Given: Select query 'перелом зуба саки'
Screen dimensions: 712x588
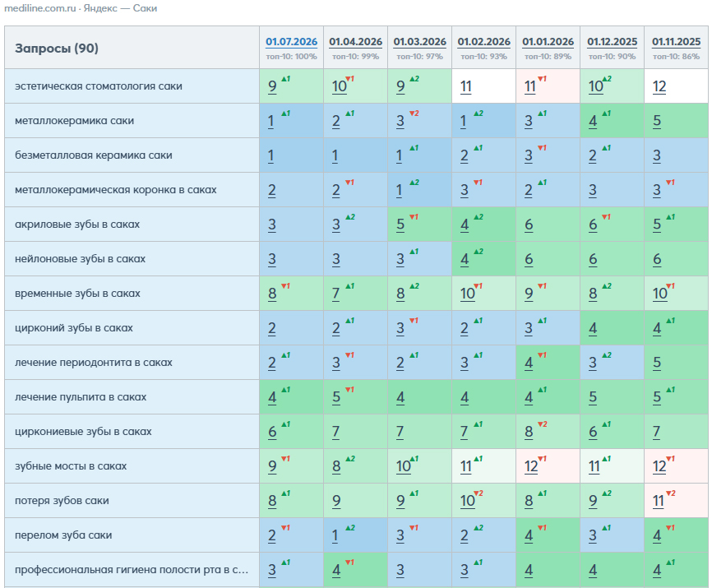Looking at the screenshot, I should (x=63, y=535).
